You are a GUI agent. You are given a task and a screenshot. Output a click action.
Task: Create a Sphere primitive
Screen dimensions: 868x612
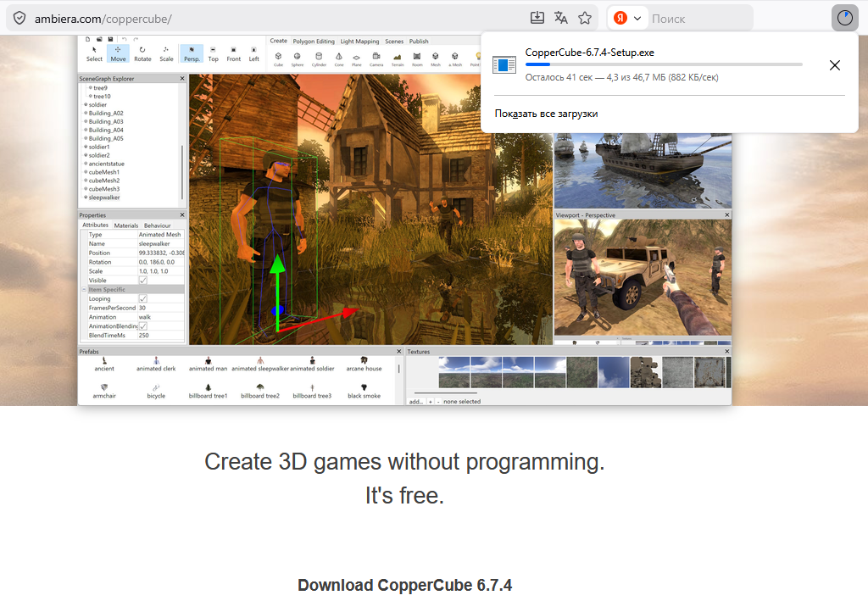pyautogui.click(x=298, y=59)
